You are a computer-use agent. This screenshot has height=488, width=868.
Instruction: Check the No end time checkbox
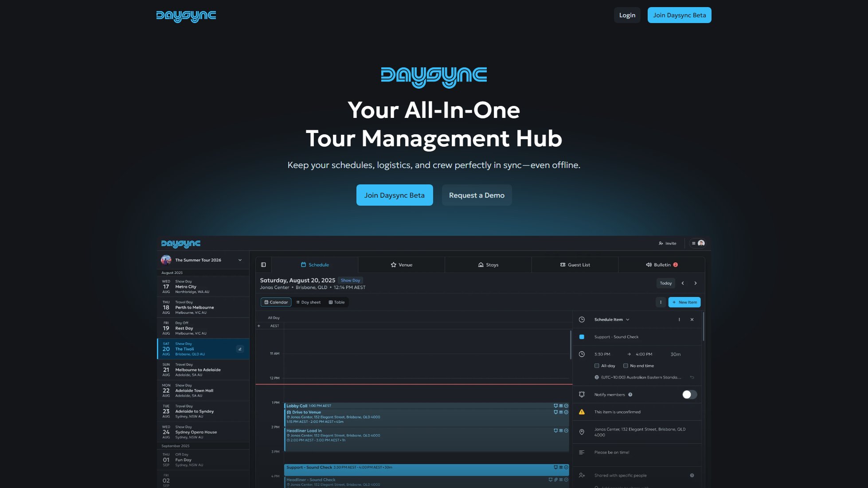[x=626, y=366]
